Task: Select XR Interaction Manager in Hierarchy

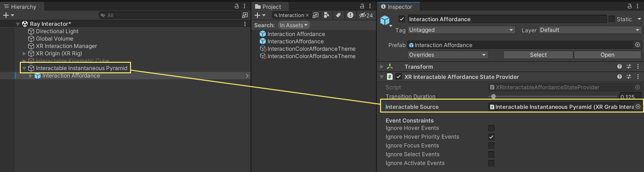Action: pyautogui.click(x=66, y=46)
